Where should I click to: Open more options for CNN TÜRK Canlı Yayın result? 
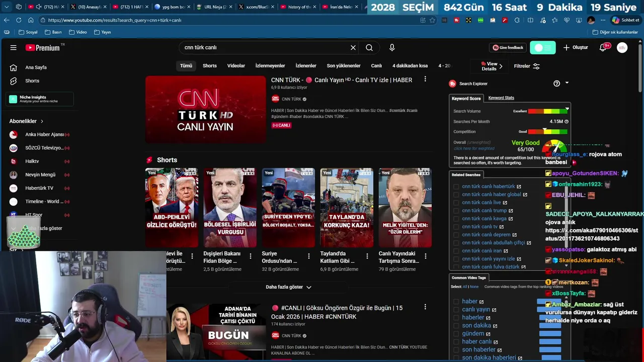click(425, 79)
